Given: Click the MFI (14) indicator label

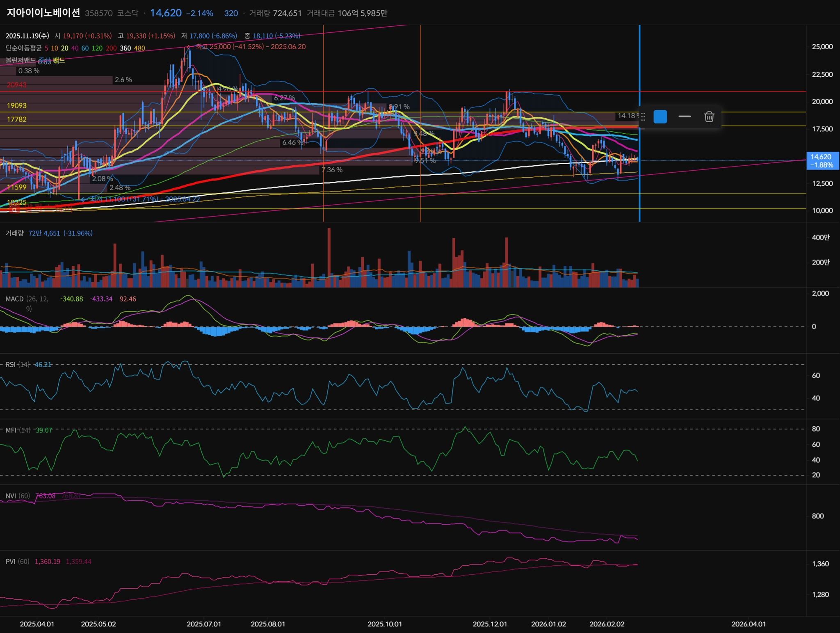Looking at the screenshot, I should coord(18,430).
